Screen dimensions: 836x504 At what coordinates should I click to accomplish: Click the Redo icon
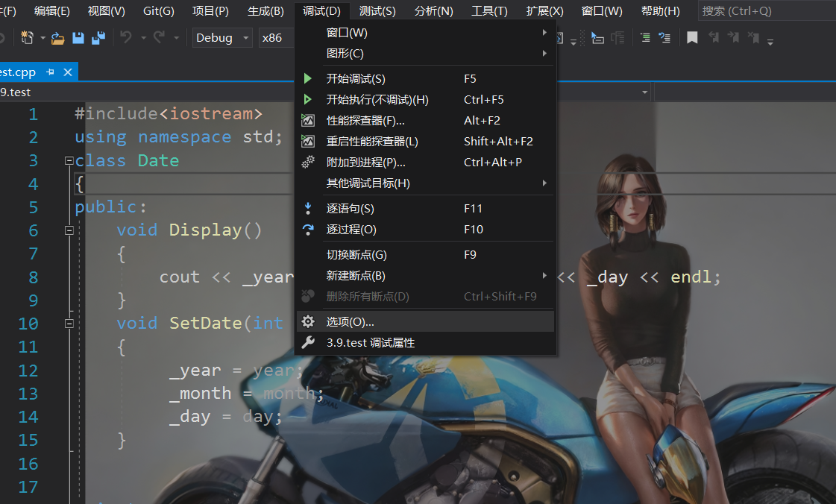coord(160,39)
